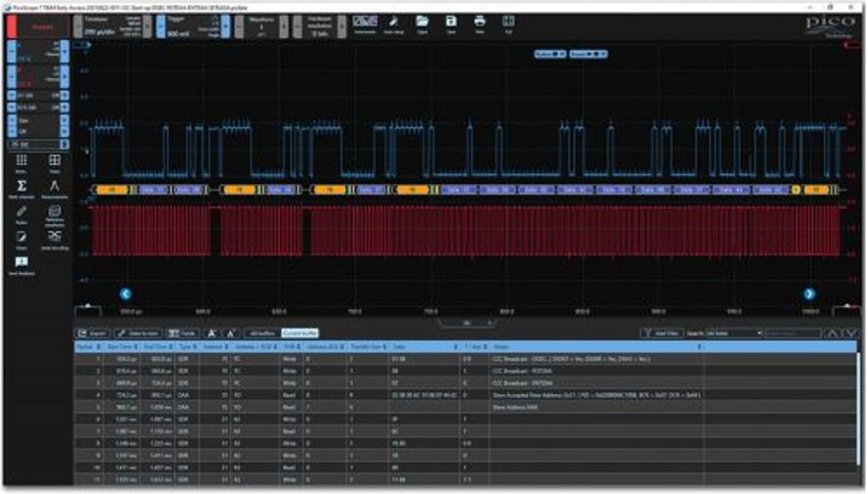Open Channel B settings panel
The width and height of the screenshot is (868, 494).
click(x=37, y=77)
